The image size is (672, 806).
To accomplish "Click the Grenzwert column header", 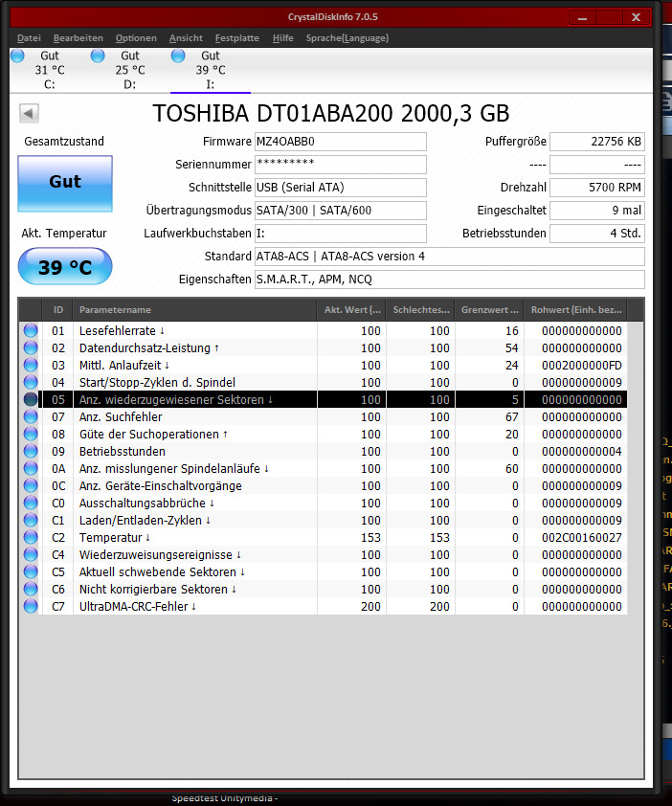I will point(489,309).
